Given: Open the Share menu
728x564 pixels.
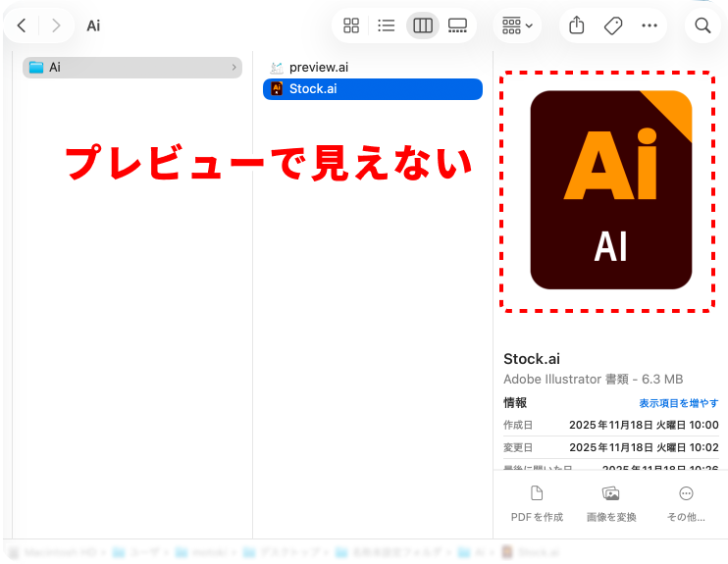Looking at the screenshot, I should click(577, 26).
